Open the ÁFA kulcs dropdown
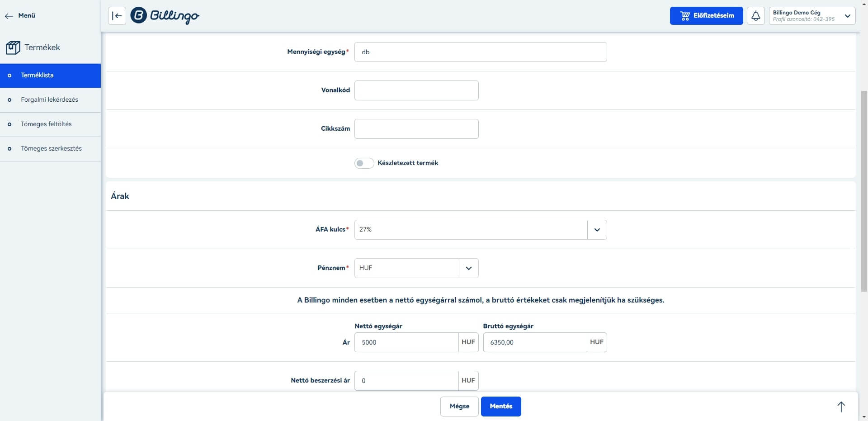 point(597,230)
